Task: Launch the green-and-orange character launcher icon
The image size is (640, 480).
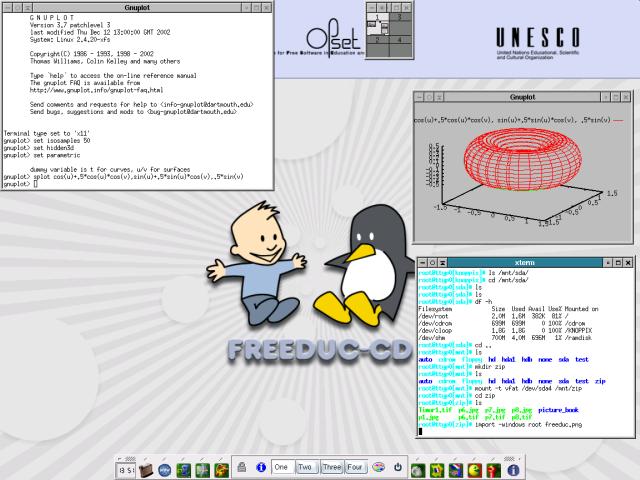Action: [x=222, y=470]
